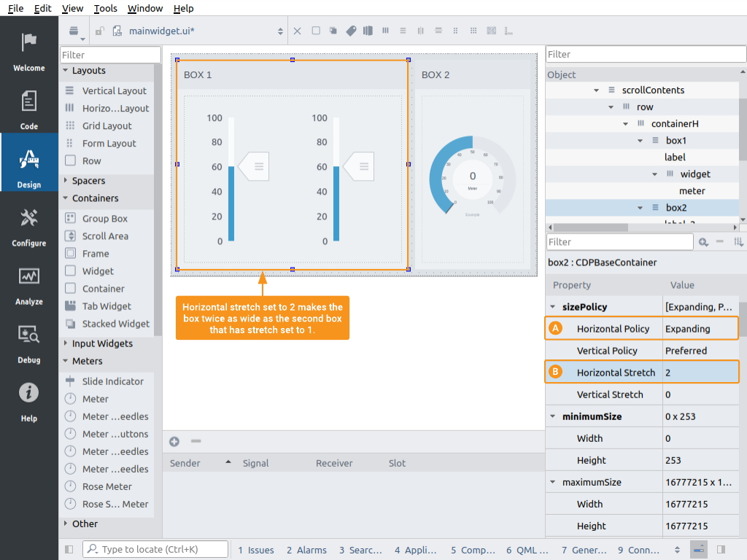
Task: Add a new signal connection with plus icon
Action: [x=174, y=441]
